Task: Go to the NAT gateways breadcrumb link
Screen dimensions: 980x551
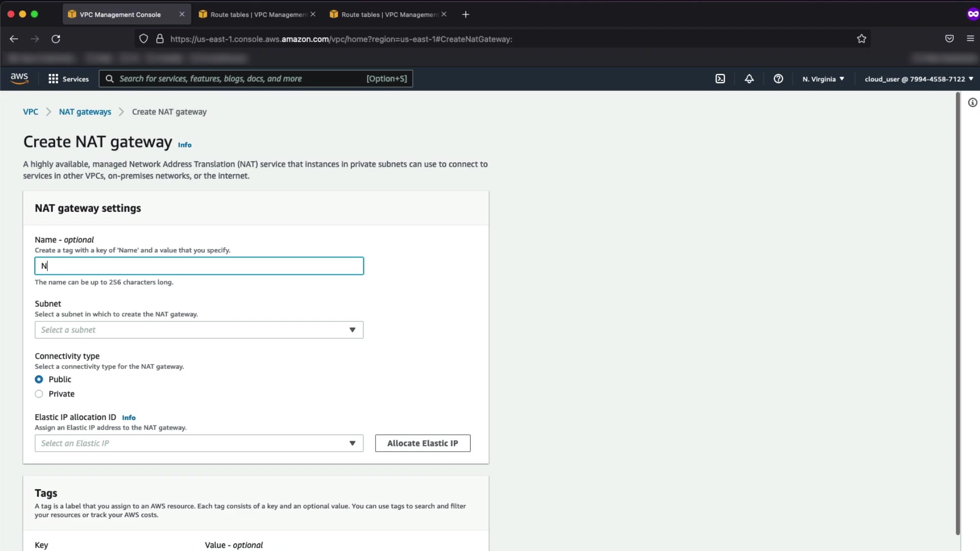Action: coord(85,112)
